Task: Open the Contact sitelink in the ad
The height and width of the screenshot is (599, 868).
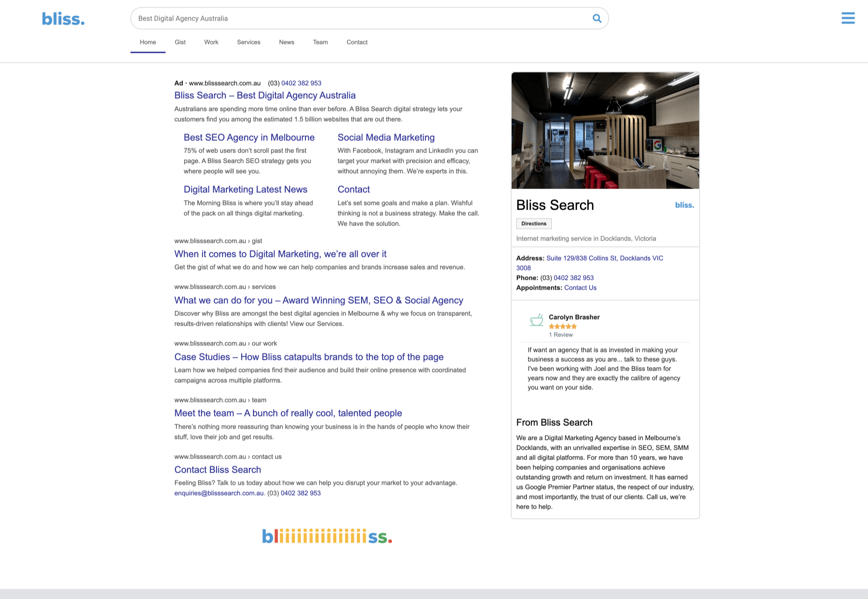Action: (354, 190)
